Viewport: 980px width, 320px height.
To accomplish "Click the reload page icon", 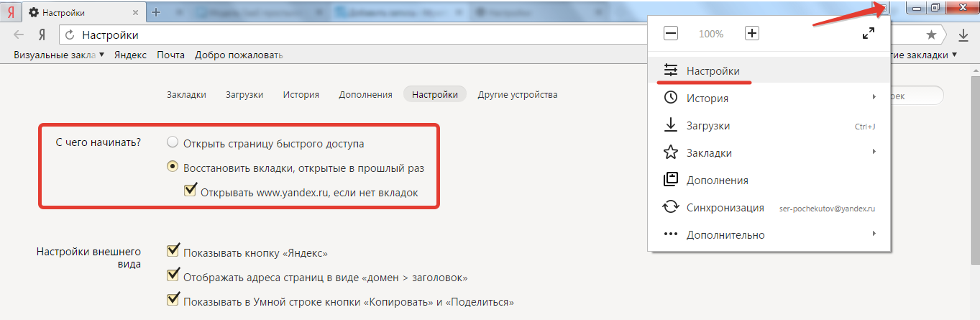I will coord(70,35).
